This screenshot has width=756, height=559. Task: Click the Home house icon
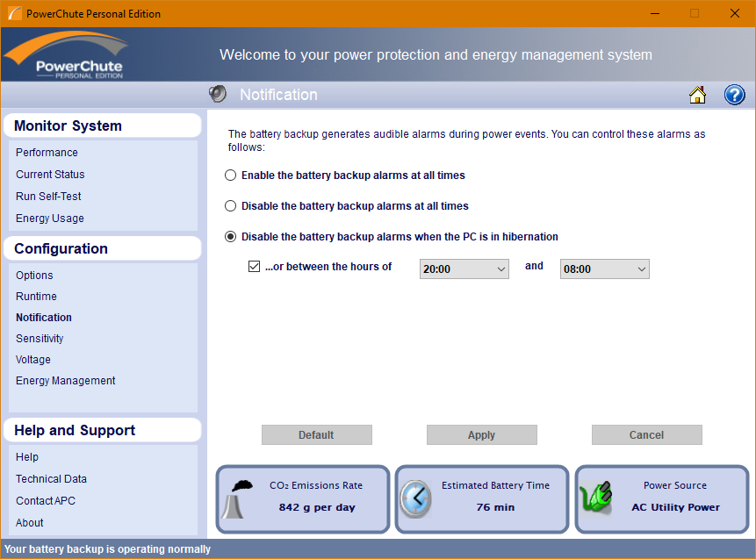[697, 95]
